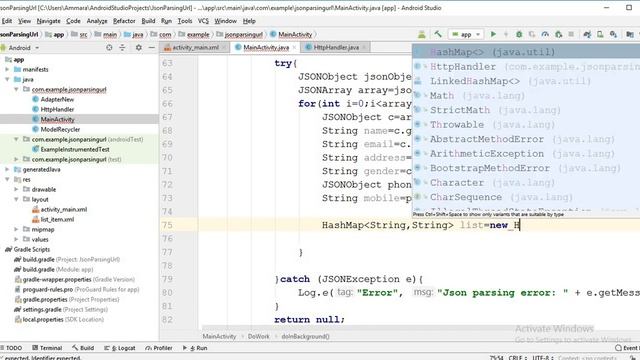This screenshot has height=360, width=640.
Task: Click line number 75 in the gutter
Action: tap(167, 225)
